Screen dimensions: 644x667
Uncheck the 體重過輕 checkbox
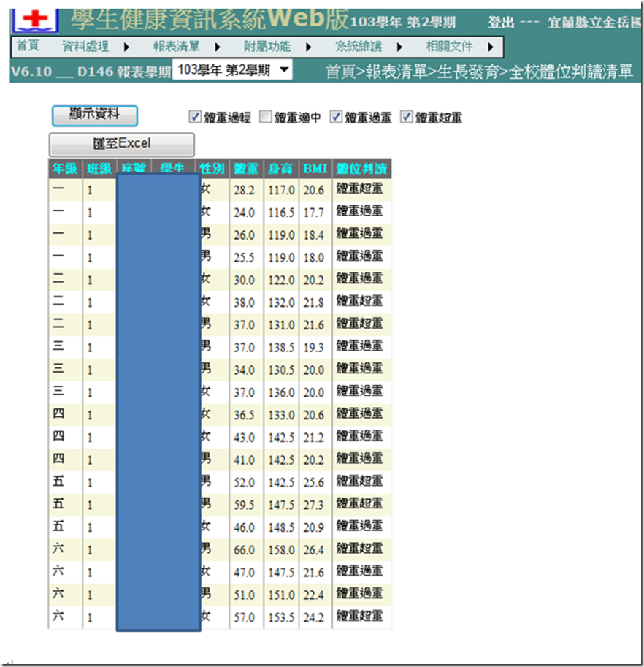pyautogui.click(x=195, y=117)
